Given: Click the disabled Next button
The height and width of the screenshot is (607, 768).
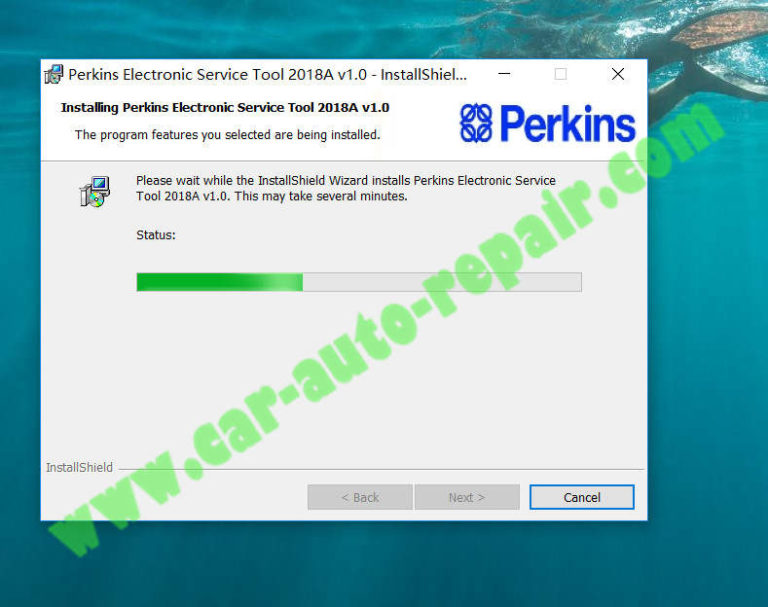Looking at the screenshot, I should pos(467,497).
